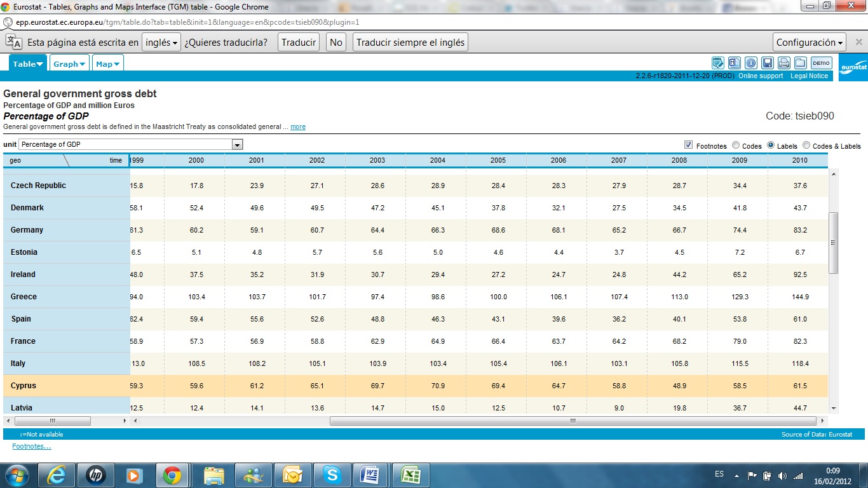The width and height of the screenshot is (868, 488).
Task: Close the translation bar with the X
Action: pyautogui.click(x=858, y=43)
